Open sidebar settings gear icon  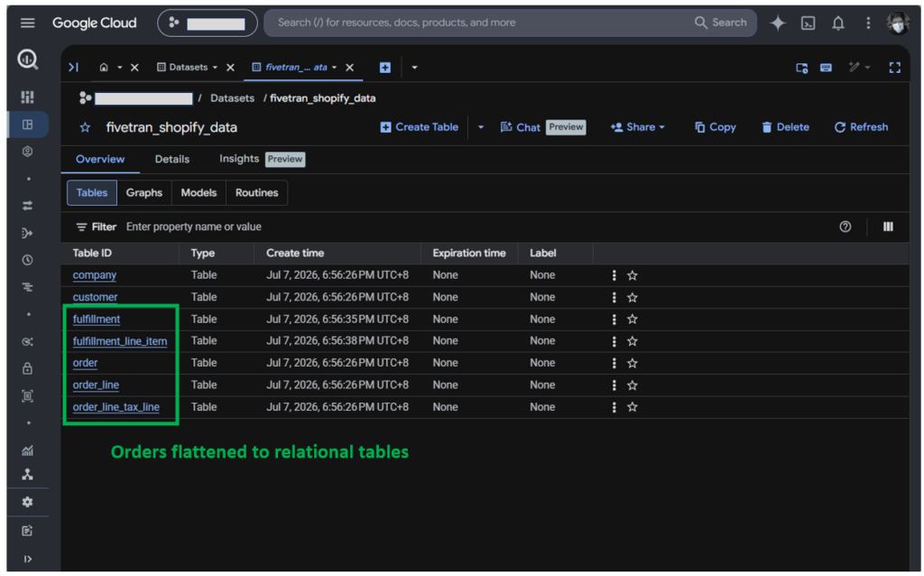(x=27, y=502)
